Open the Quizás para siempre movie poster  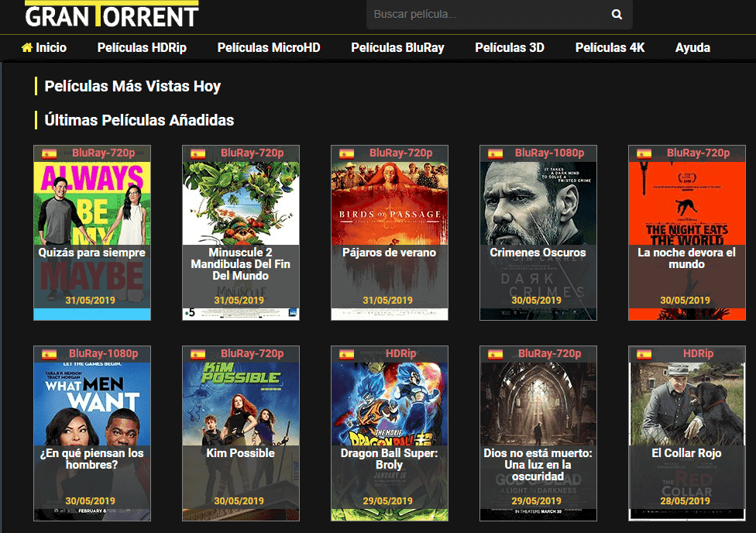pyautogui.click(x=92, y=232)
